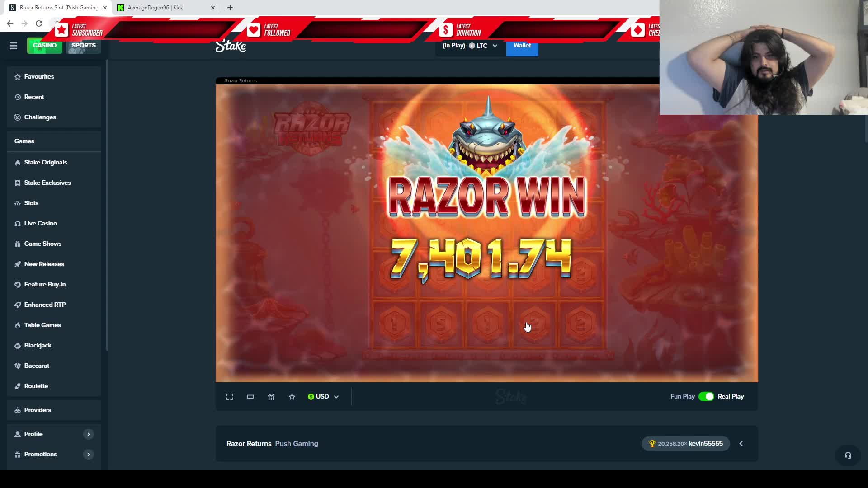
Task: Switch to the CASINO tab
Action: click(x=45, y=46)
